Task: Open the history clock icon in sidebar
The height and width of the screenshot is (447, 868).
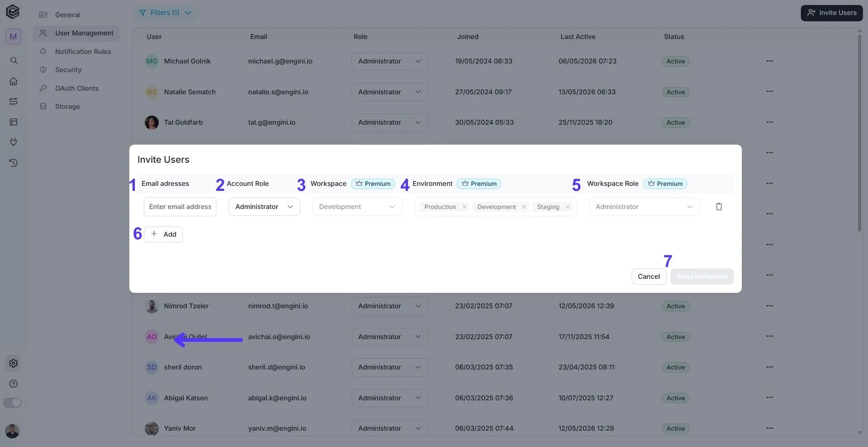Action: tap(14, 163)
